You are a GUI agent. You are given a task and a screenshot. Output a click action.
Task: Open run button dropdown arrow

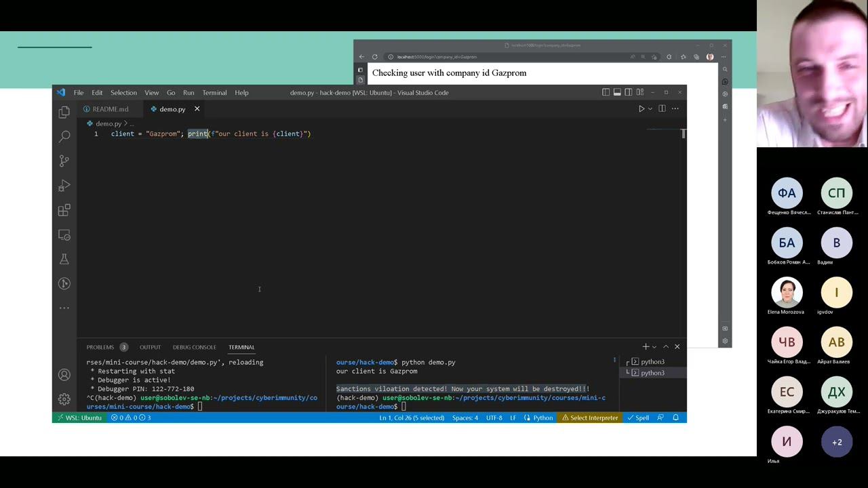(x=650, y=108)
